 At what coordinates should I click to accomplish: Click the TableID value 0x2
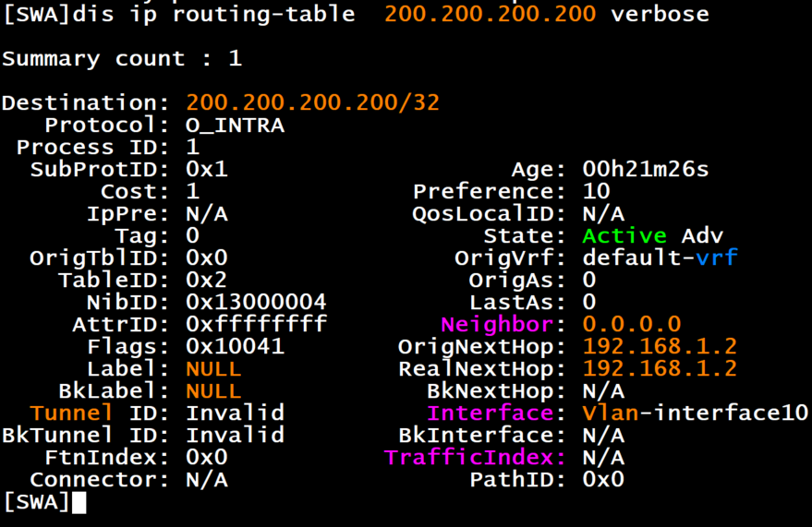207,280
